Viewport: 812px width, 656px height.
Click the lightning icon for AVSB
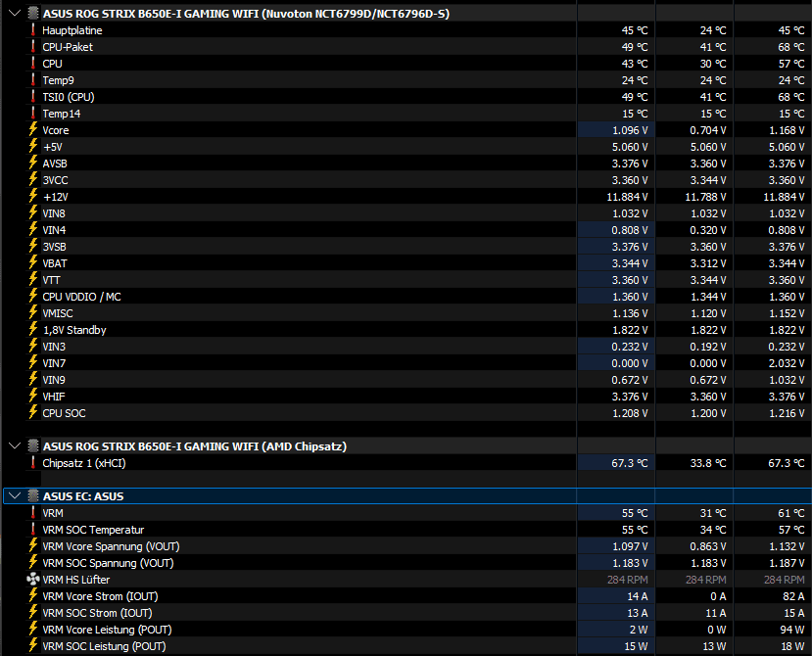click(33, 164)
